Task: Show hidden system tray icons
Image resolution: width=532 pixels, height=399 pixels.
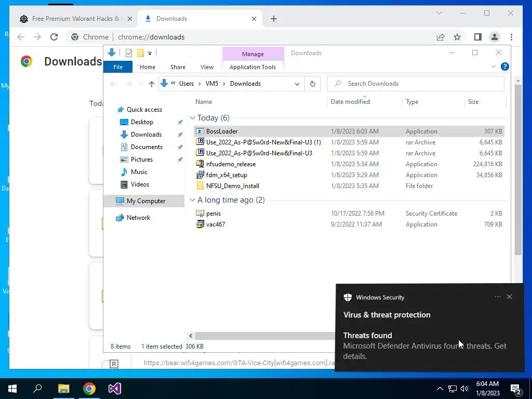Action: (440, 389)
